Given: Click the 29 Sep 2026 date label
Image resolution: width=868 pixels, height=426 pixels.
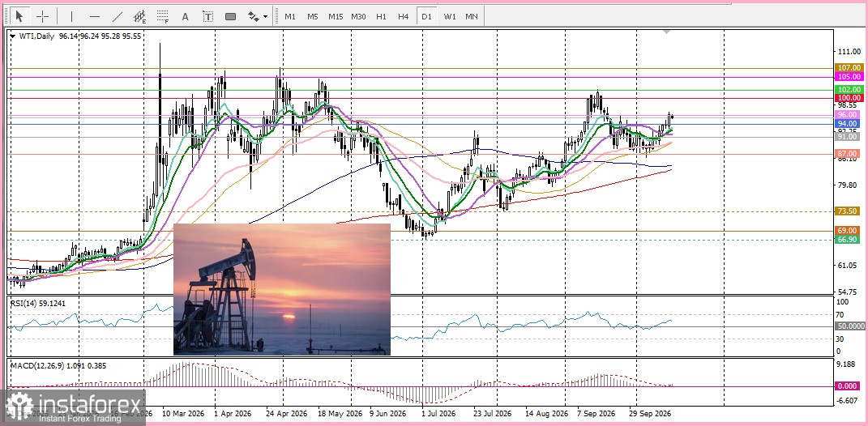Looking at the screenshot, I should click(x=651, y=413).
